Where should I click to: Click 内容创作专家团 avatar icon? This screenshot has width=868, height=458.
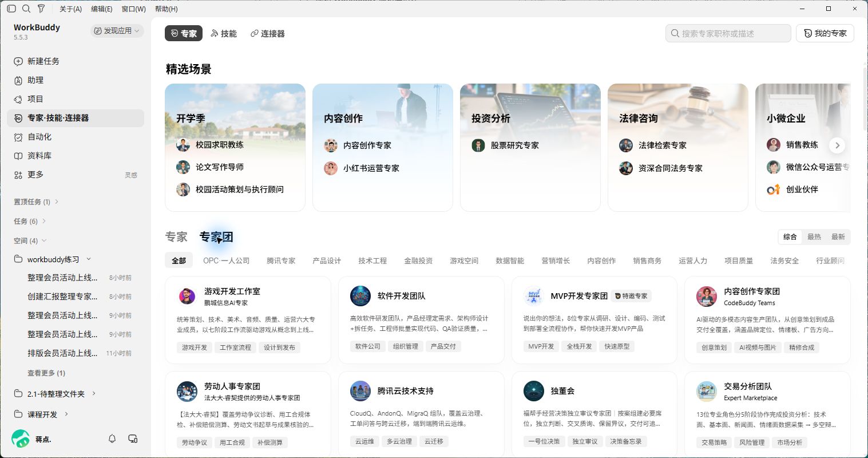[707, 296]
